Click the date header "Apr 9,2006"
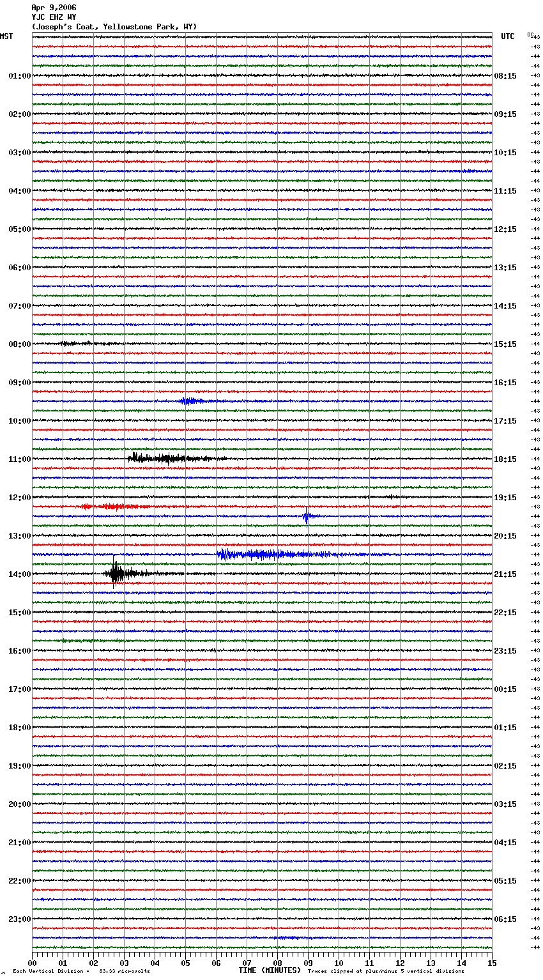543x980 pixels. click(x=54, y=8)
